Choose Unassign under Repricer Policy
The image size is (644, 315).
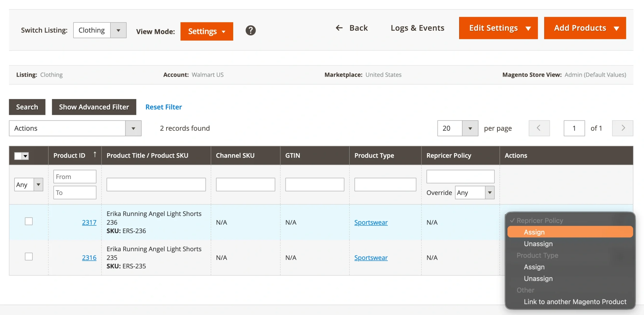(538, 244)
